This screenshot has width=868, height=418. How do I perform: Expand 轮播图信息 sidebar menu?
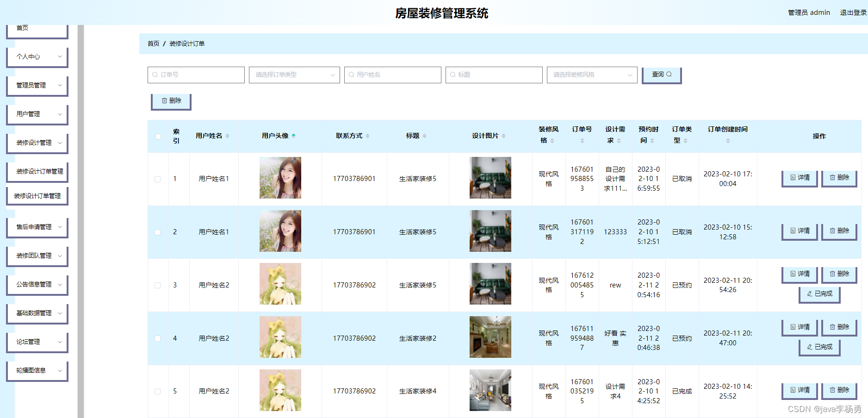tap(37, 371)
